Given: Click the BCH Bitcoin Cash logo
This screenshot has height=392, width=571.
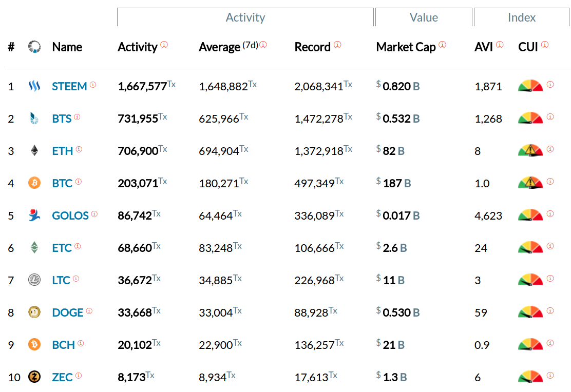Looking at the screenshot, I should pos(34,344).
